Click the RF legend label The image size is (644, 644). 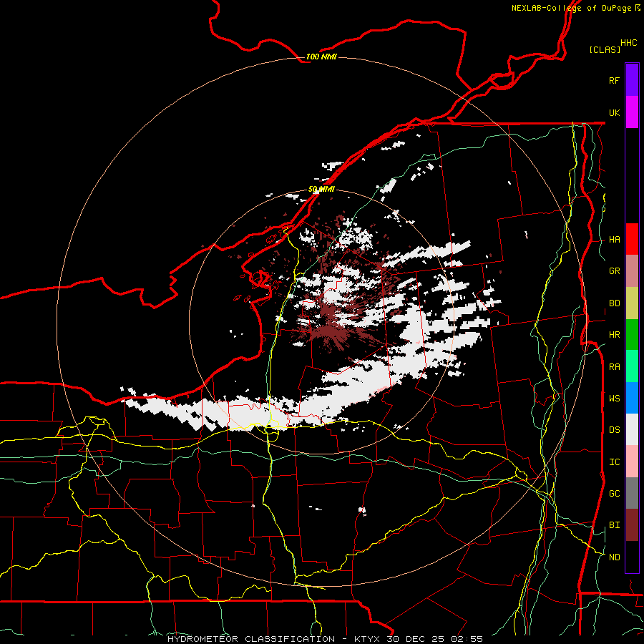(x=614, y=80)
